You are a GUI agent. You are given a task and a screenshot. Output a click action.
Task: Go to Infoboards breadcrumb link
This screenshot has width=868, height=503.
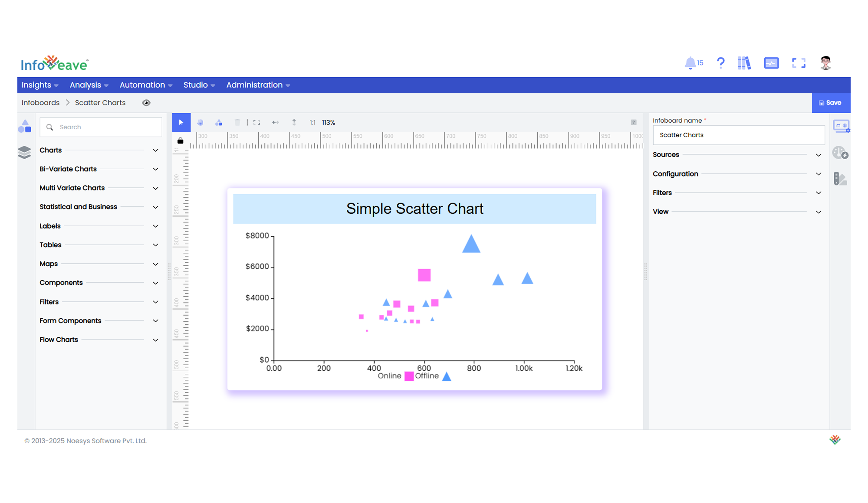click(x=40, y=103)
